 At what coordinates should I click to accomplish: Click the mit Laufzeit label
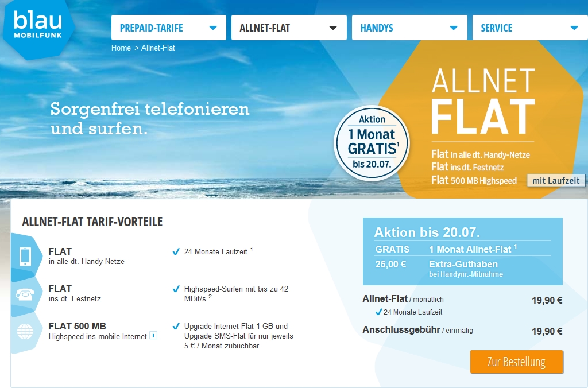556,180
